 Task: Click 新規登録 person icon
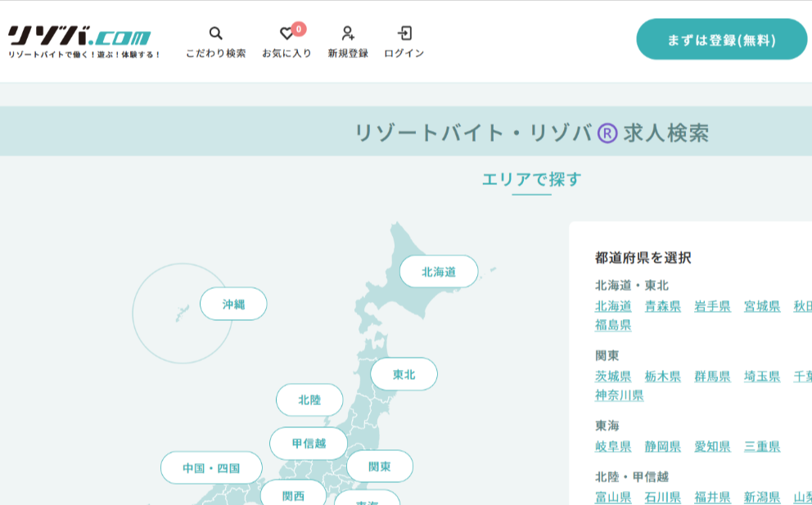click(x=348, y=34)
